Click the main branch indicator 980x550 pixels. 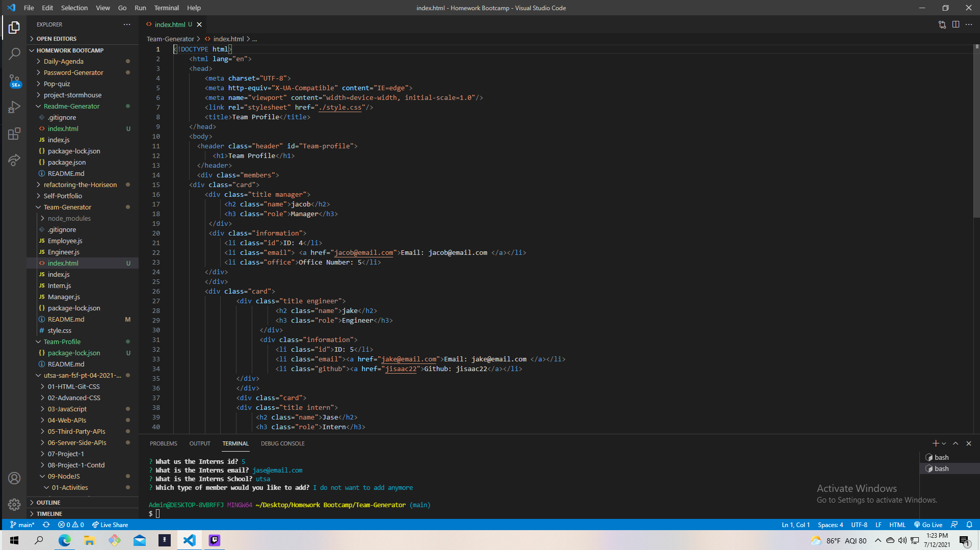tap(22, 525)
